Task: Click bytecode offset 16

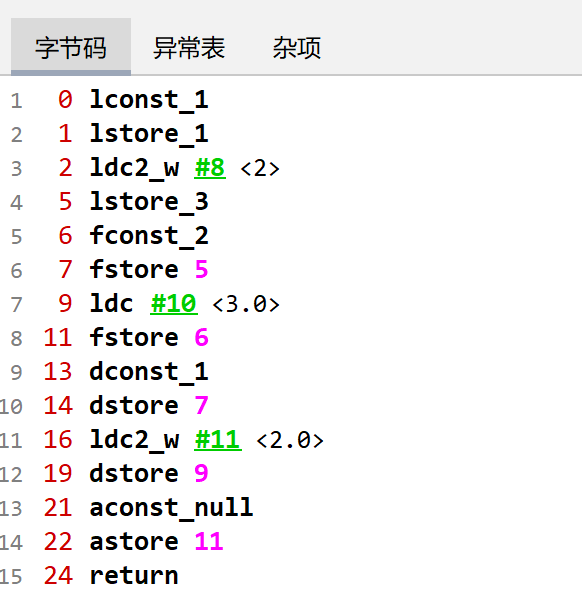Action: (x=58, y=440)
